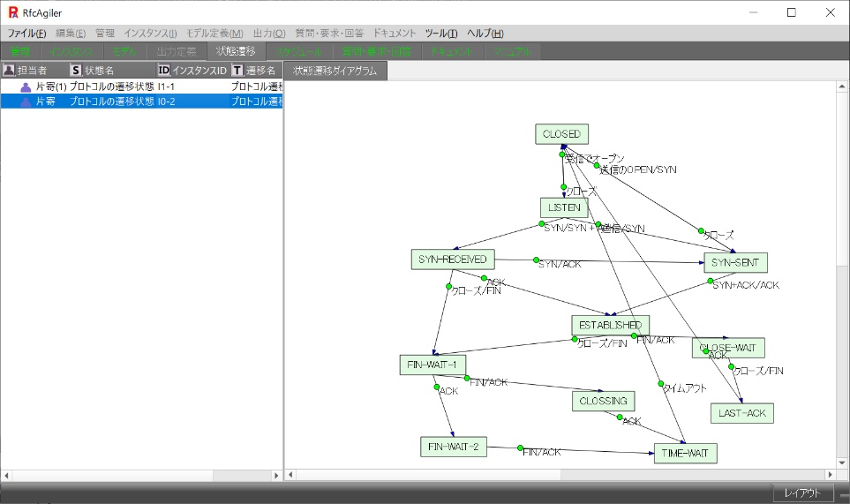Click the S icon beside 状態名 header
Image resolution: width=850 pixels, height=504 pixels.
pyautogui.click(x=76, y=70)
